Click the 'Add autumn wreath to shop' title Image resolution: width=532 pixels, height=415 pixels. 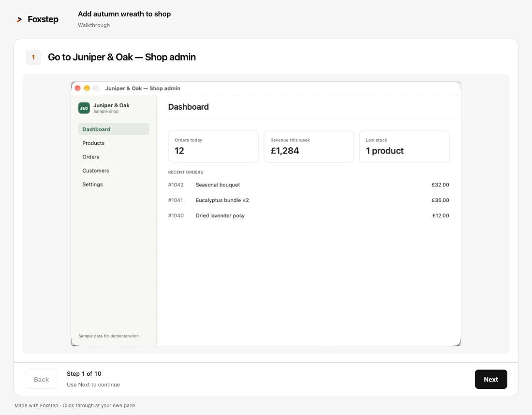124,14
